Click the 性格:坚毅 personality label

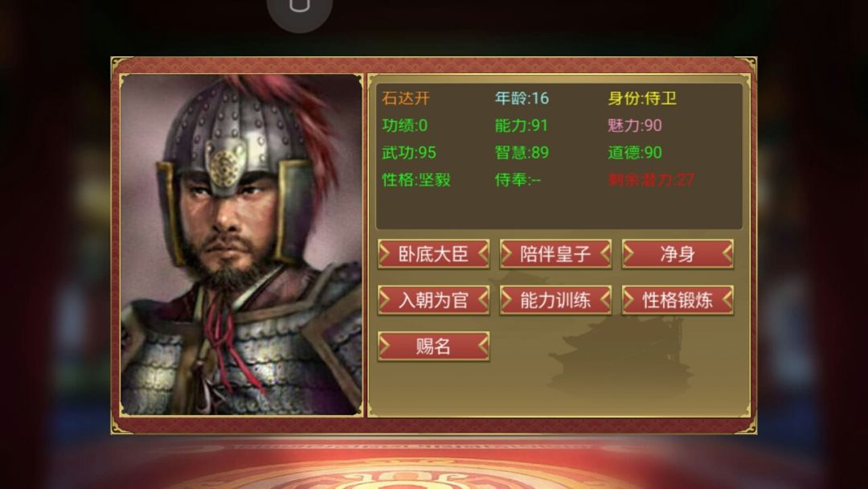tap(416, 179)
